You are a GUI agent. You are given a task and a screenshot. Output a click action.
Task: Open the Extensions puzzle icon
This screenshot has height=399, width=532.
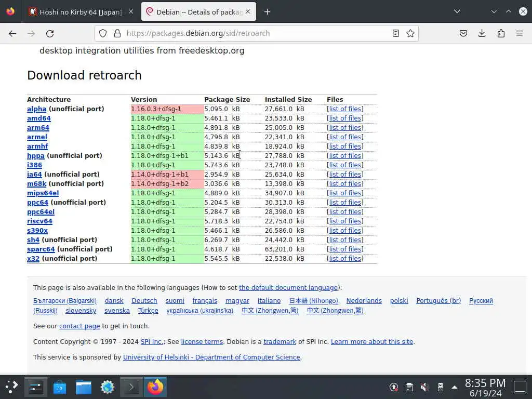point(501,33)
